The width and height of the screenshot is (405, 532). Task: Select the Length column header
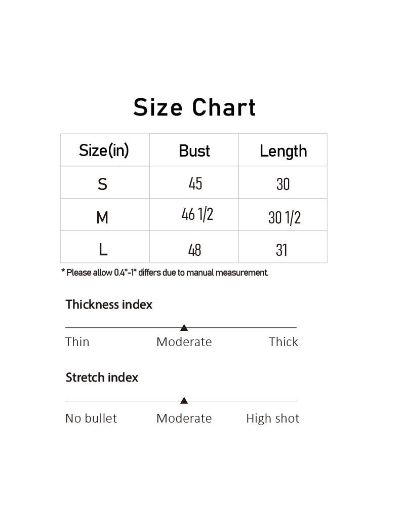pos(283,151)
